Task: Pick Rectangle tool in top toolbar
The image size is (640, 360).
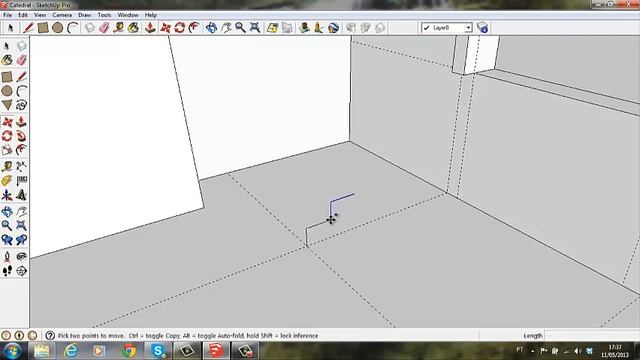Action: (43, 28)
